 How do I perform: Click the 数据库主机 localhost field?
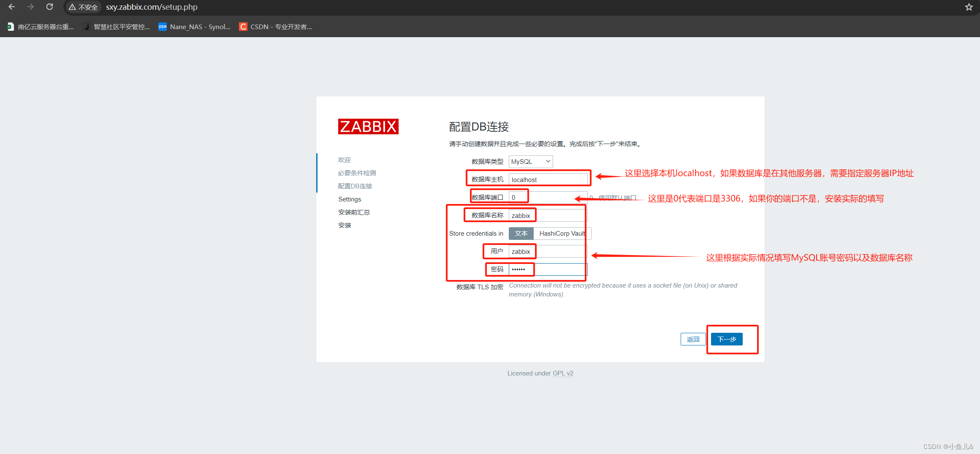[548, 179]
